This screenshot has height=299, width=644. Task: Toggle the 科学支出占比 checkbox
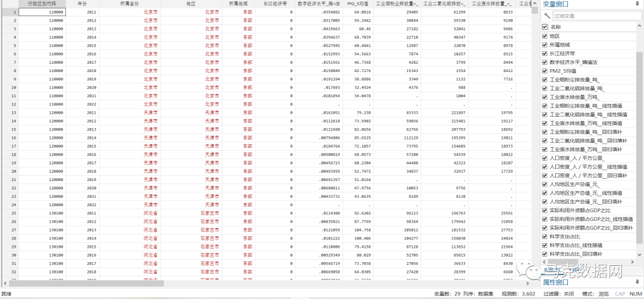(x=545, y=236)
